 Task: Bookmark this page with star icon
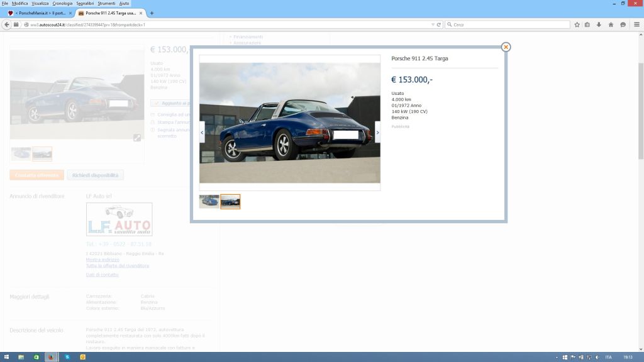pos(577,25)
